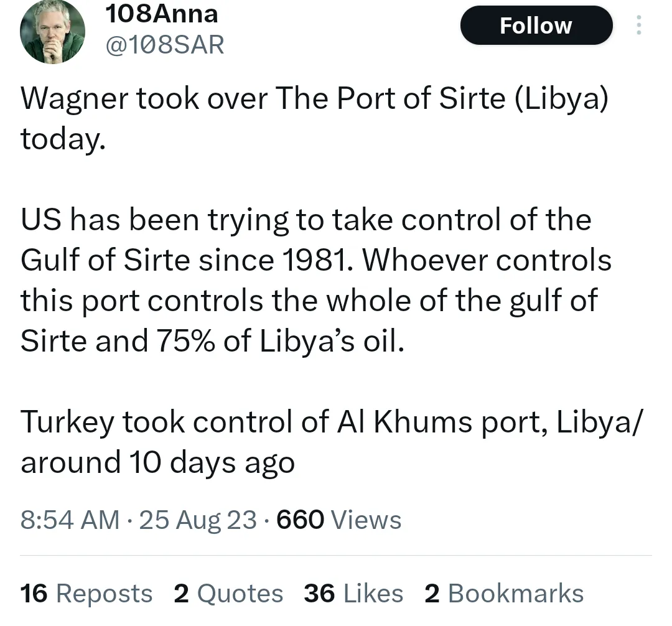672x626 pixels.
Task: Open the three-dot more options menu
Action: [x=638, y=26]
